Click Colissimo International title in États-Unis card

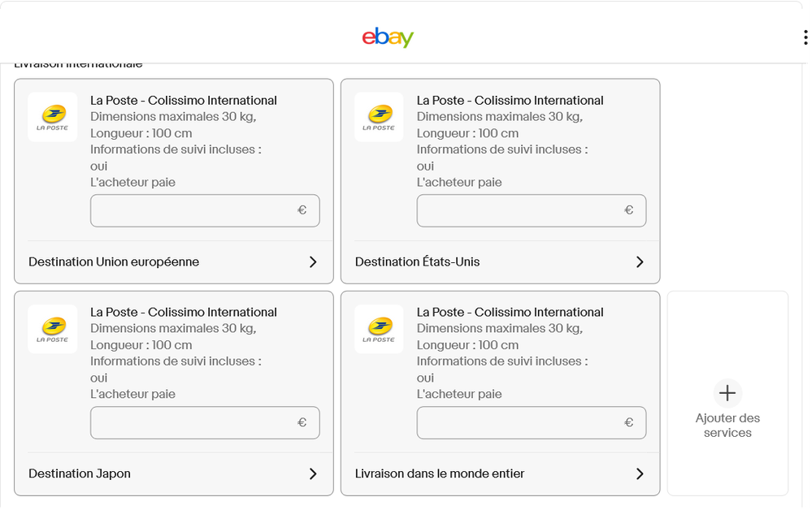pos(510,101)
